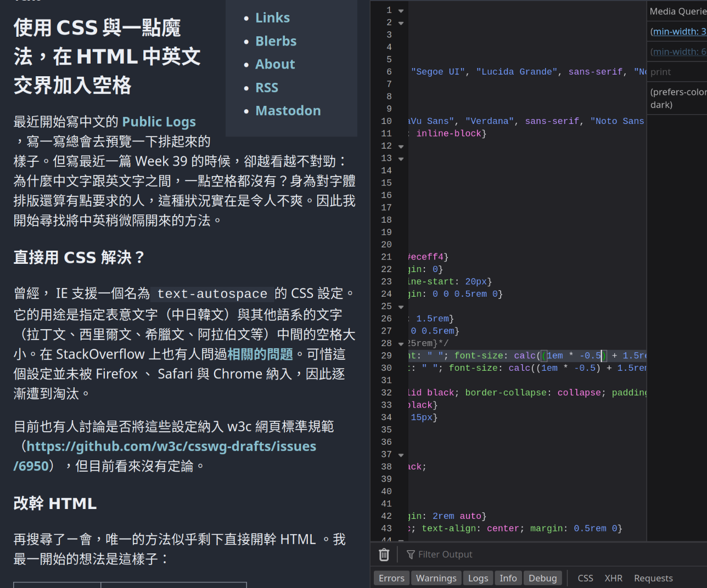Open the Mastodon navigation link
Image resolution: width=707 pixels, height=588 pixels.
288,111
